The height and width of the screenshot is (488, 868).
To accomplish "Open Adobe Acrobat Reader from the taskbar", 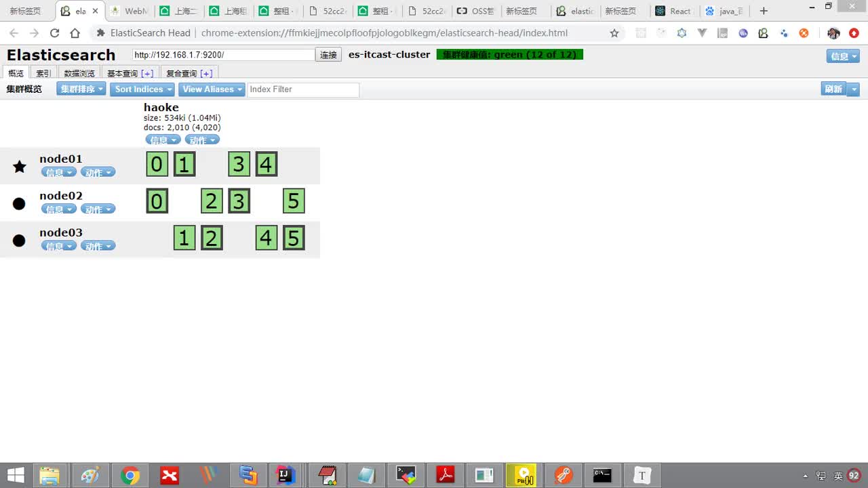I will coord(445,476).
